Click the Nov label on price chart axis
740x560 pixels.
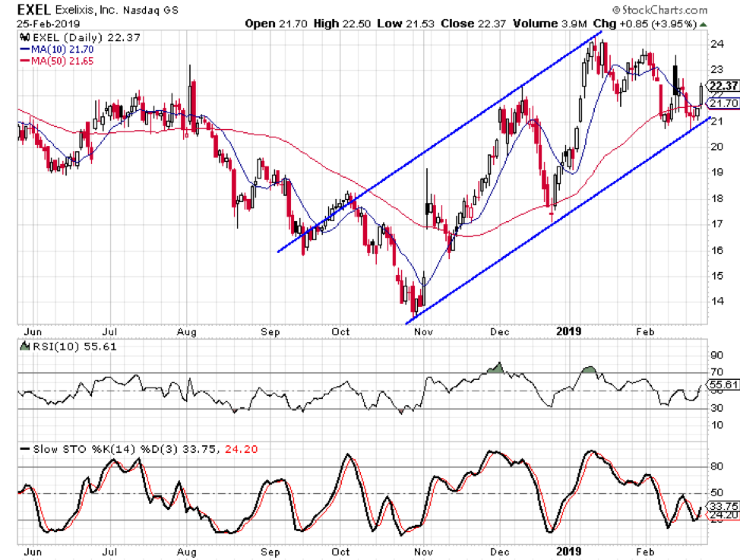coord(423,331)
